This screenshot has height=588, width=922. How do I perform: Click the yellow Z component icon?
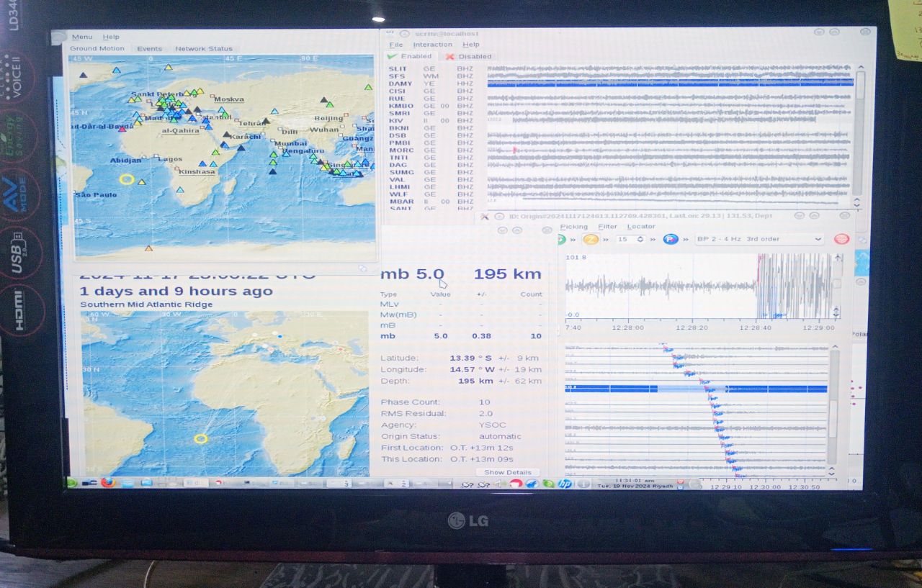click(591, 239)
